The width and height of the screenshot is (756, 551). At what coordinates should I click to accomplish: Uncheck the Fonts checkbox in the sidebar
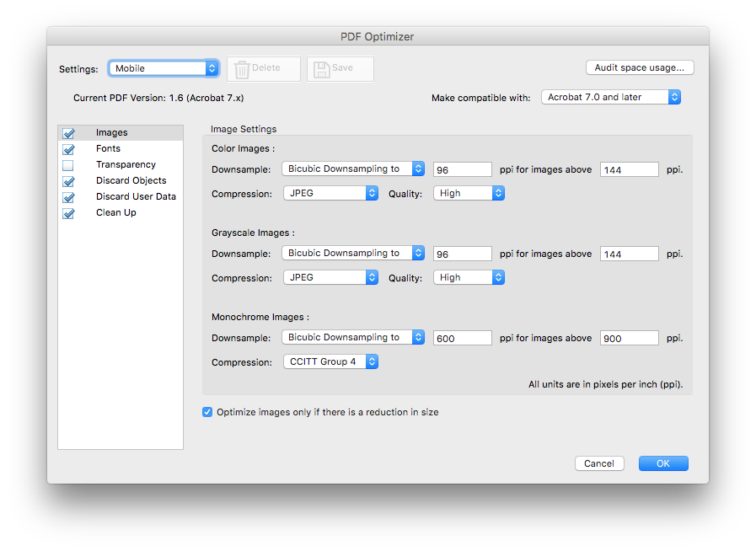pos(69,148)
